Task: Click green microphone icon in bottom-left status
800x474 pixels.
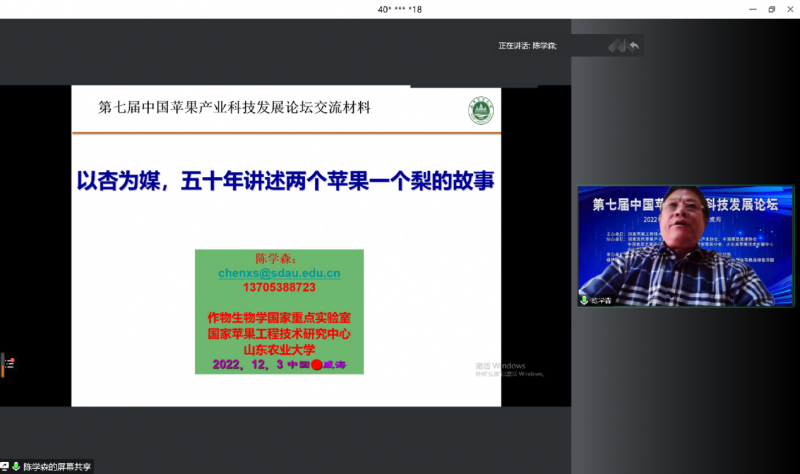Action: click(16, 467)
